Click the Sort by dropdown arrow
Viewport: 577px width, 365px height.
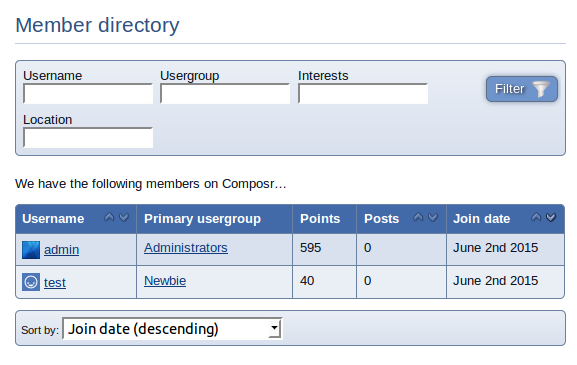pyautogui.click(x=274, y=329)
